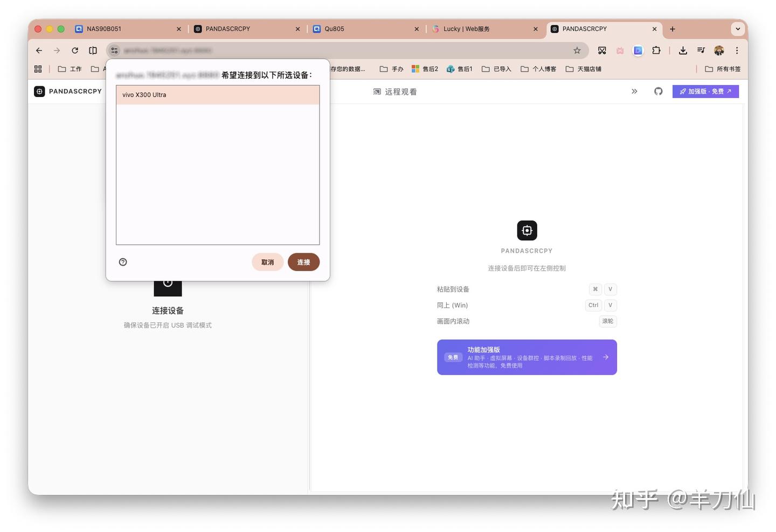Click the 确保设备已开启 USB 调试模式 hint text
The image size is (776, 532).
[x=168, y=325]
